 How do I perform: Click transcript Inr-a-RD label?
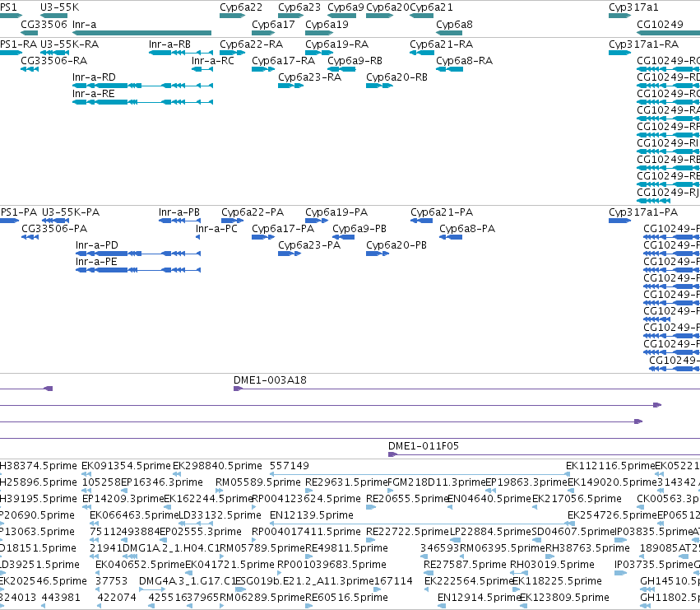94,77
